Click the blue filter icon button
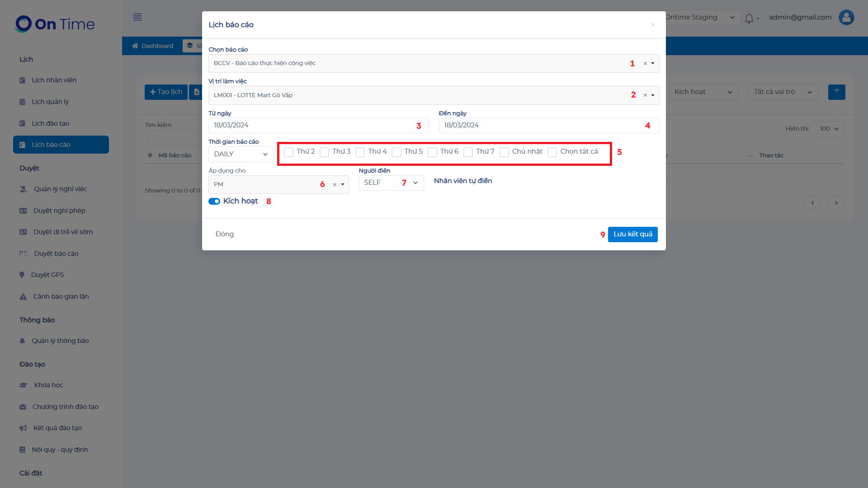Viewport: 868px width, 488px height. [x=836, y=92]
